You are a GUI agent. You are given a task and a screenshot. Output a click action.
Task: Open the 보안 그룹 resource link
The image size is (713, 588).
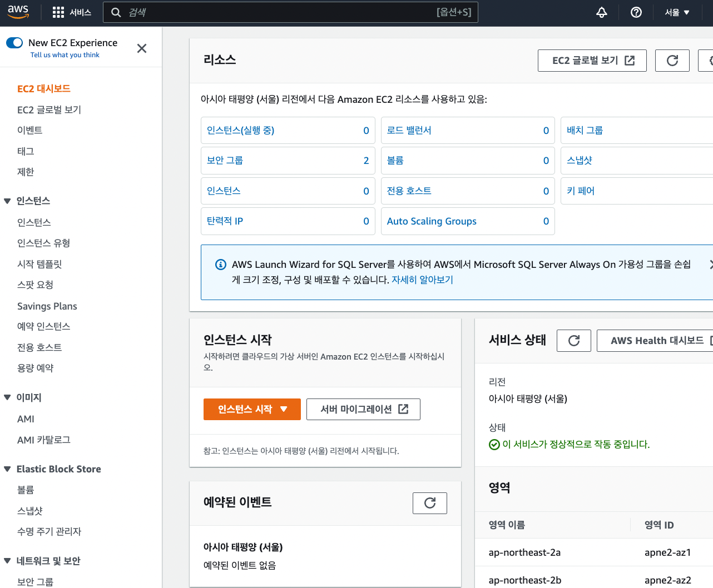click(x=225, y=160)
